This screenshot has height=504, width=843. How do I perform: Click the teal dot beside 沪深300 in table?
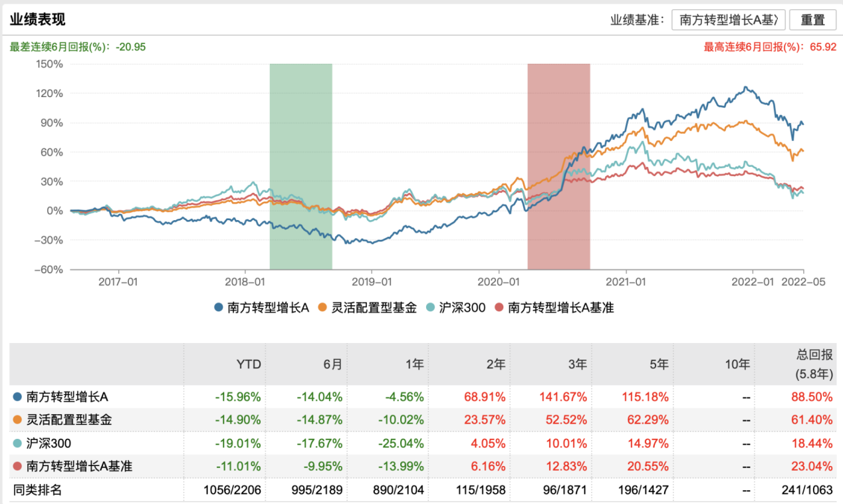pyautogui.click(x=17, y=443)
